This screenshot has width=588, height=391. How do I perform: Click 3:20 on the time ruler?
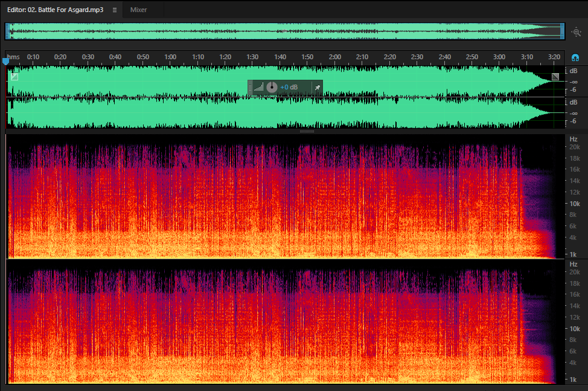pos(554,57)
